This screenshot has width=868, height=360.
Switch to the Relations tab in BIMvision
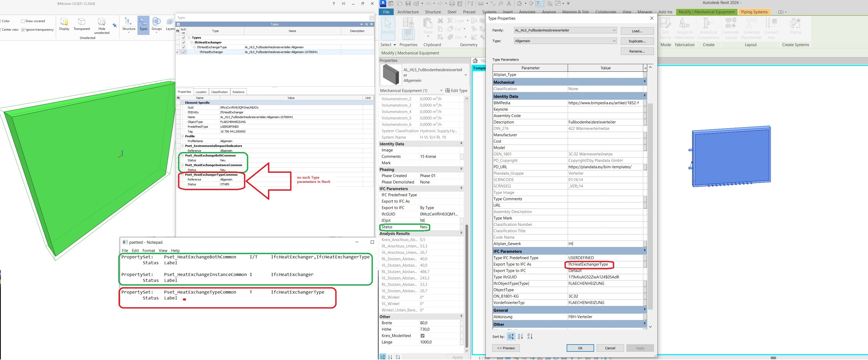239,91
